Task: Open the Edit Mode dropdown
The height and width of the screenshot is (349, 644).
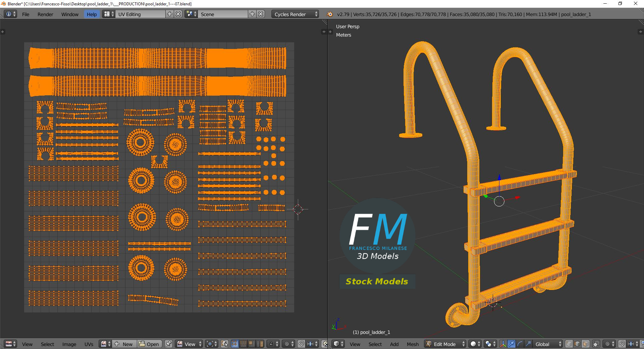Action: click(x=444, y=344)
